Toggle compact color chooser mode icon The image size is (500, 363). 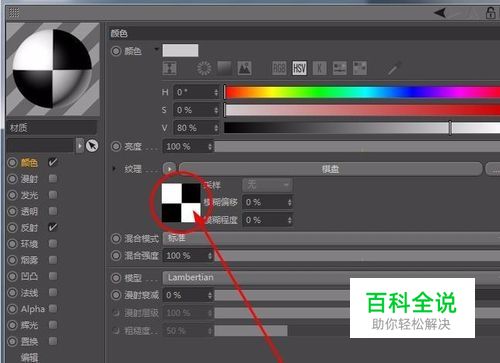(169, 68)
